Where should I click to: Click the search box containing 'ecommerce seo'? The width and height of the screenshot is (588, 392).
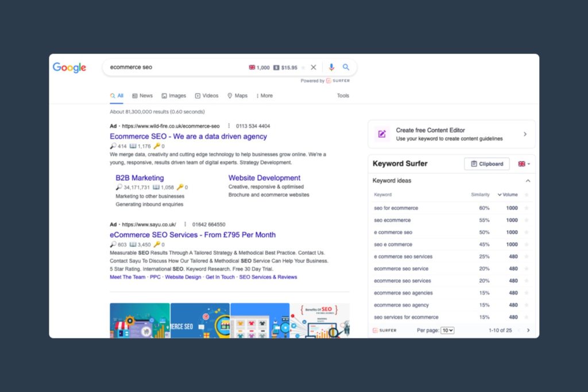(172, 67)
